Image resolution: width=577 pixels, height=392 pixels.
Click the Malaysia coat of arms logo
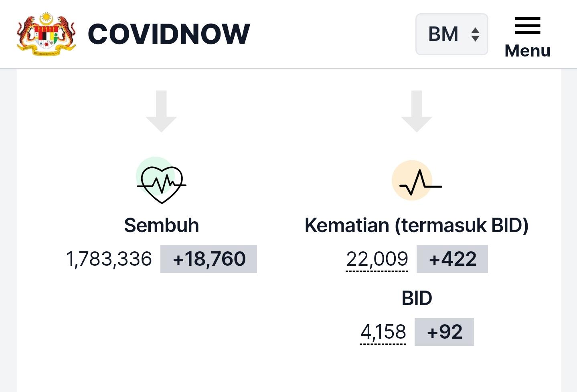pyautogui.click(x=46, y=34)
